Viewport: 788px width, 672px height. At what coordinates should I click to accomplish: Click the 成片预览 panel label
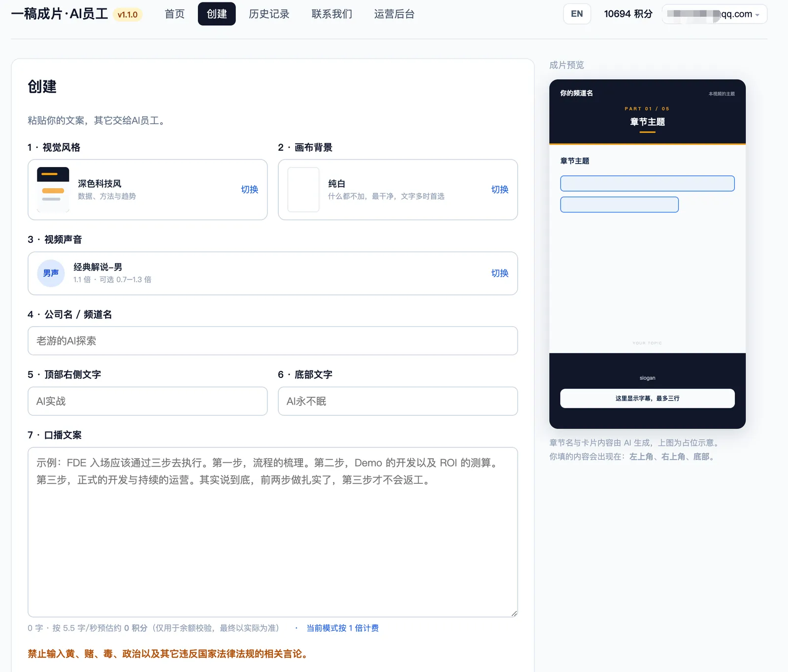click(x=567, y=65)
